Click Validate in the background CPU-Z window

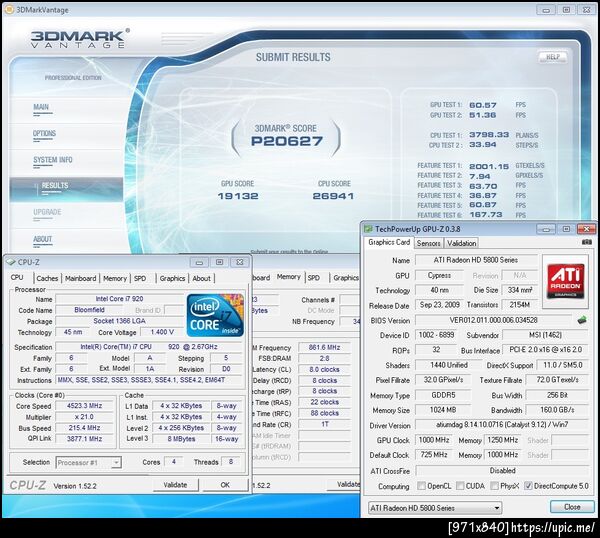[x=344, y=484]
